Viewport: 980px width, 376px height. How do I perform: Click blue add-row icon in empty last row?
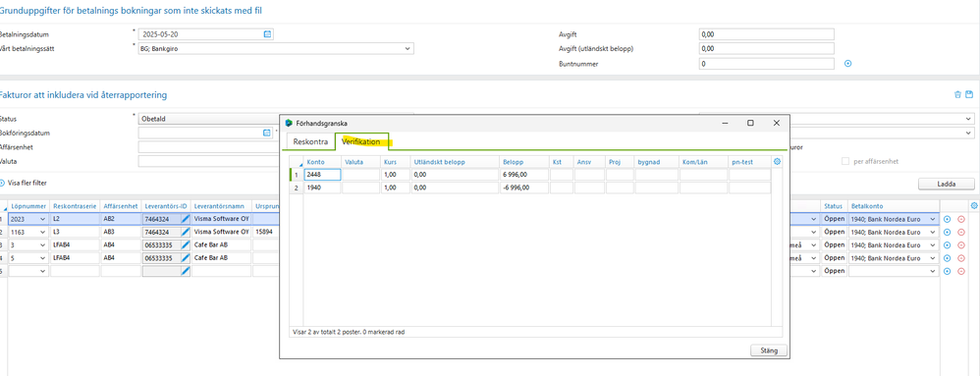(x=947, y=271)
